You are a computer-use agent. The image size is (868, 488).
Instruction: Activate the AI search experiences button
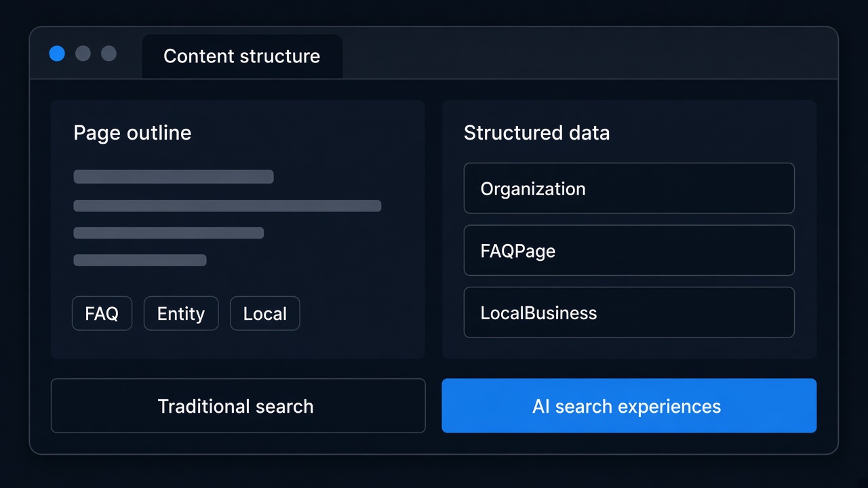click(629, 406)
